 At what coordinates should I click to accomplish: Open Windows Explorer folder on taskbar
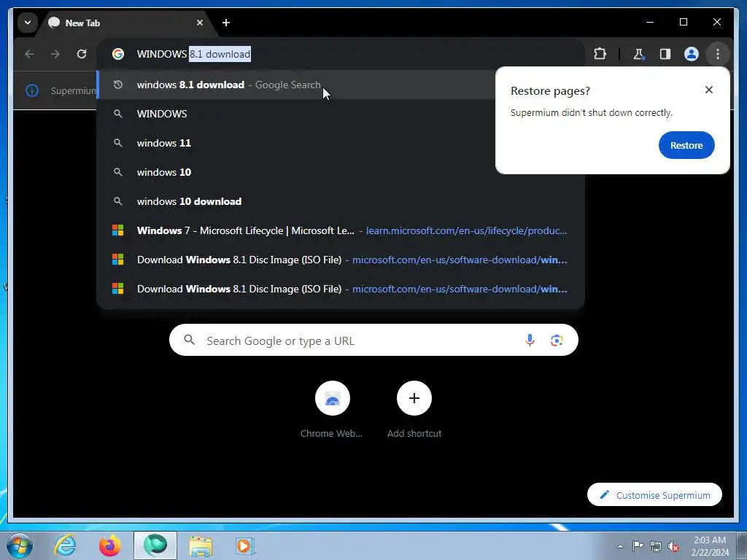(201, 545)
